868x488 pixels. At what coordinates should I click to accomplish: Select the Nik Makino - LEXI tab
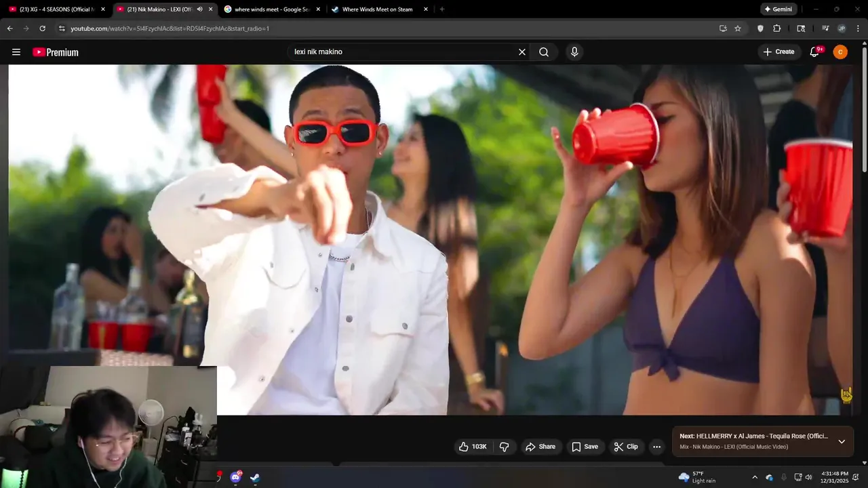coord(159,9)
